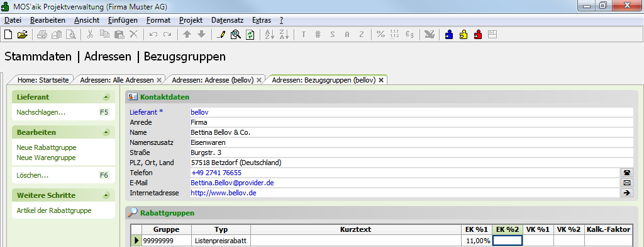Open internet address with arrow button
Image resolution: width=644 pixels, height=247 pixels.
coord(627,192)
